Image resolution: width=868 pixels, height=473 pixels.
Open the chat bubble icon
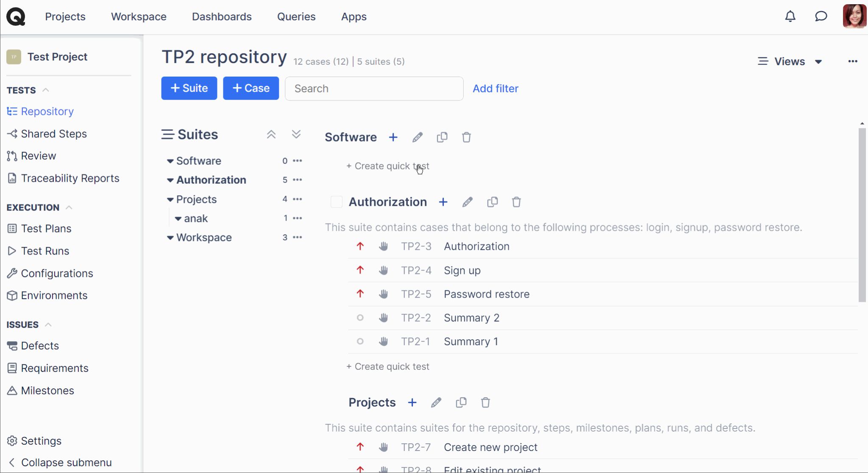pos(821,17)
